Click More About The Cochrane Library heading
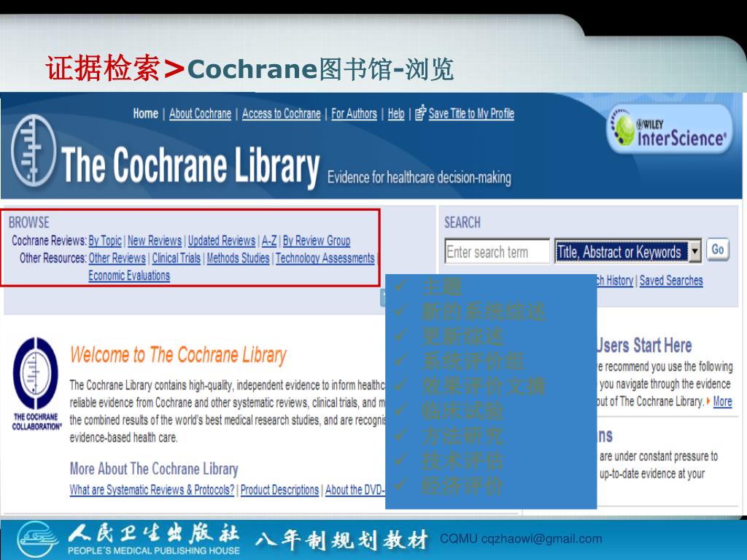The image size is (747, 560). (x=154, y=469)
